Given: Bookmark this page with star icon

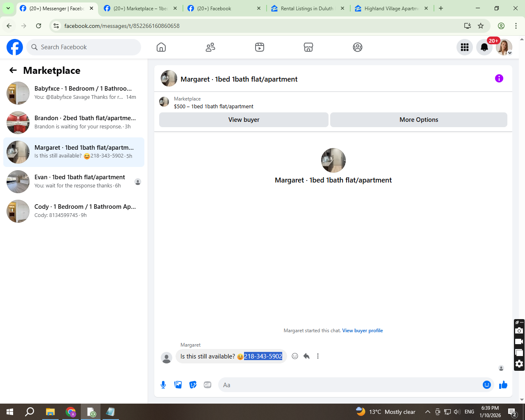Looking at the screenshot, I should pyautogui.click(x=481, y=26).
